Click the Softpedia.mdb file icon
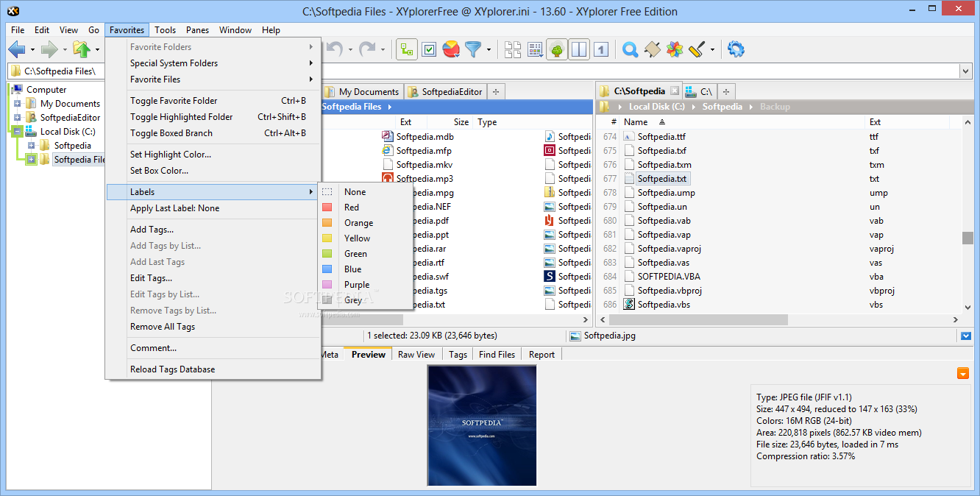The image size is (980, 496). click(x=388, y=137)
